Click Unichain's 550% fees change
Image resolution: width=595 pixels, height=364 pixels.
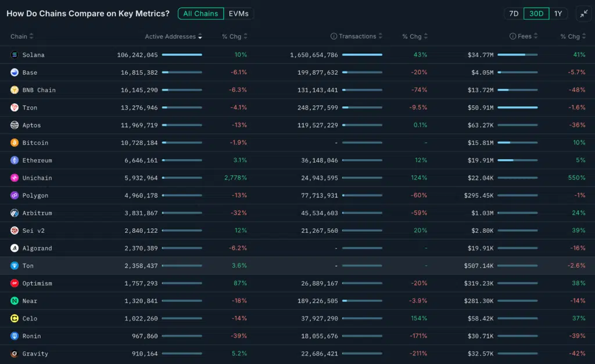(x=577, y=178)
